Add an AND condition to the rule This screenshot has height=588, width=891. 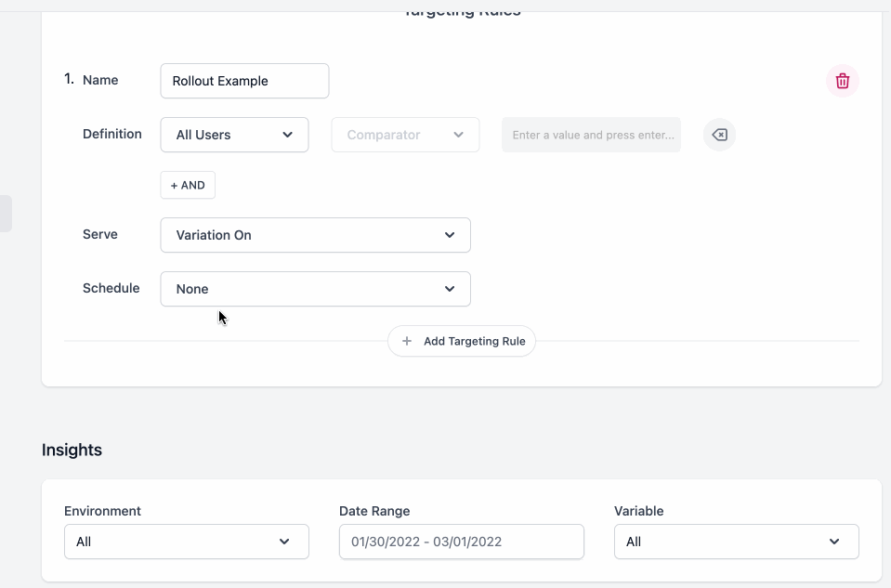[x=187, y=185]
